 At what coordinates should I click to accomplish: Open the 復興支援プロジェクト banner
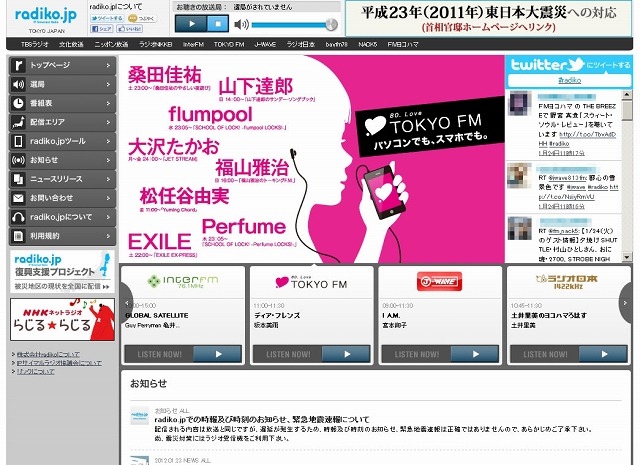tap(62, 271)
